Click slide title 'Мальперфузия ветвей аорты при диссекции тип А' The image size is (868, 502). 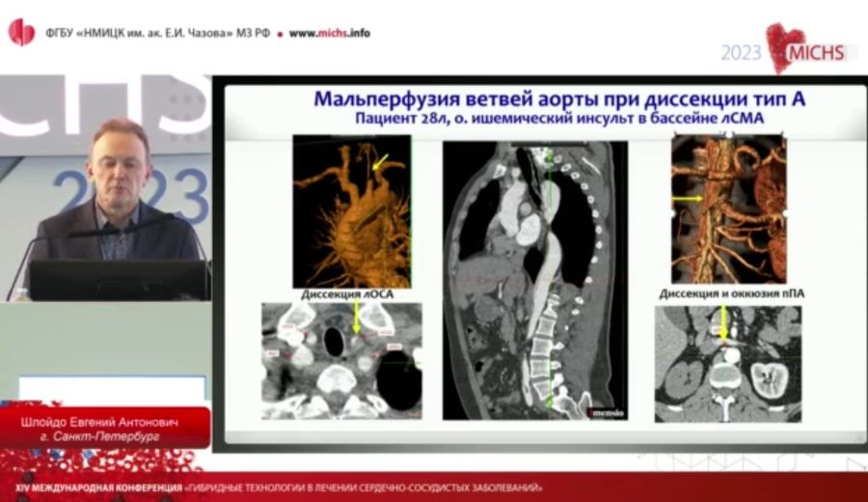click(559, 98)
